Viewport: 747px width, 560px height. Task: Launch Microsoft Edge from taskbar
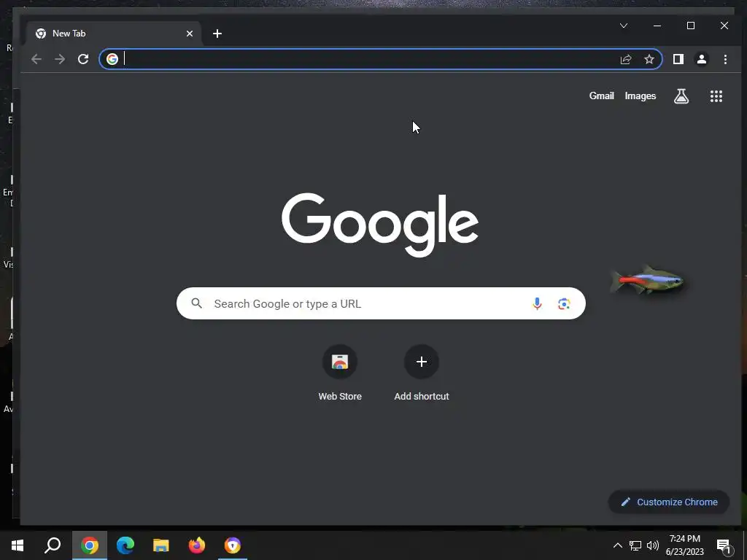coord(125,545)
